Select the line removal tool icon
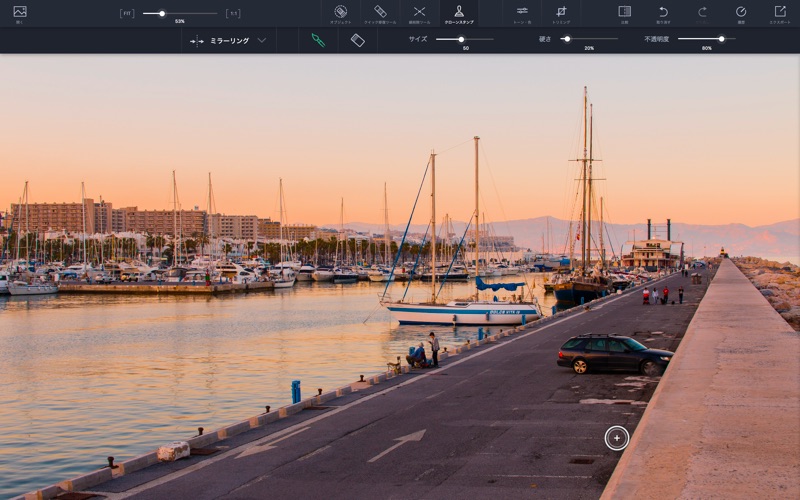The width and height of the screenshot is (800, 500). click(x=419, y=13)
